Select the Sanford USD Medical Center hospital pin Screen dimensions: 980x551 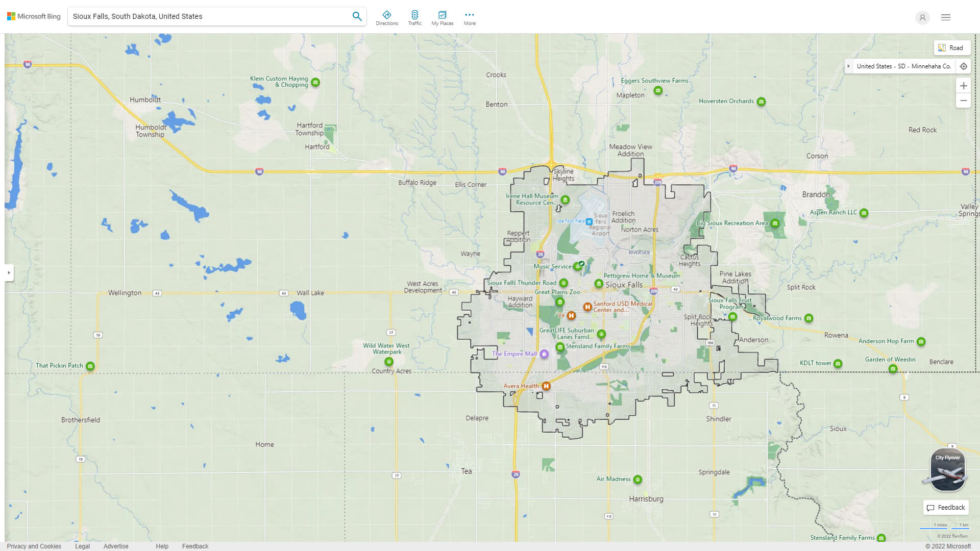click(x=587, y=307)
